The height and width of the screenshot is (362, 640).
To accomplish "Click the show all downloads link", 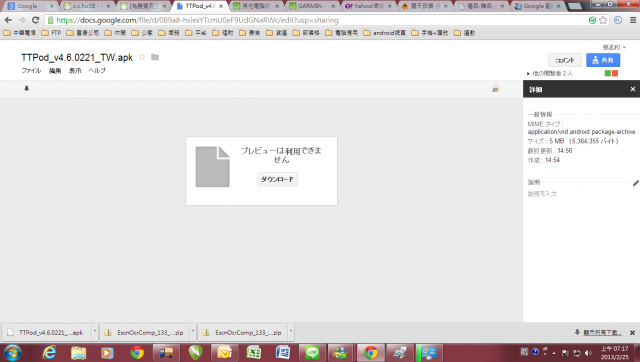I will click(x=602, y=333).
